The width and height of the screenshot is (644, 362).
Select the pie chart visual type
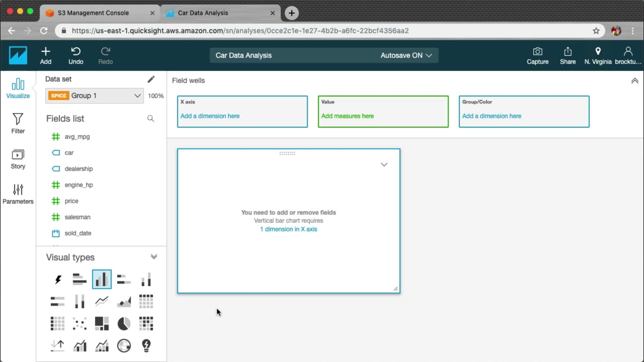pyautogui.click(x=124, y=324)
